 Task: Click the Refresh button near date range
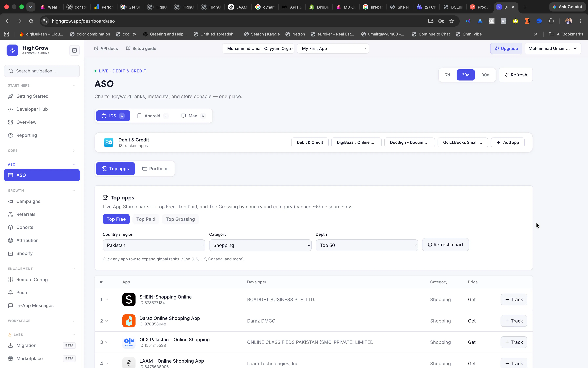point(516,75)
